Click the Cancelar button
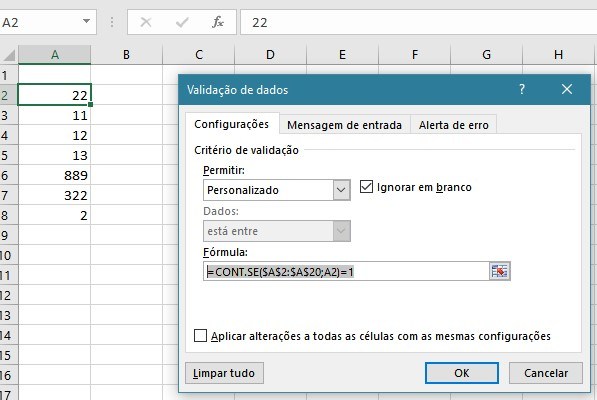 [x=546, y=373]
